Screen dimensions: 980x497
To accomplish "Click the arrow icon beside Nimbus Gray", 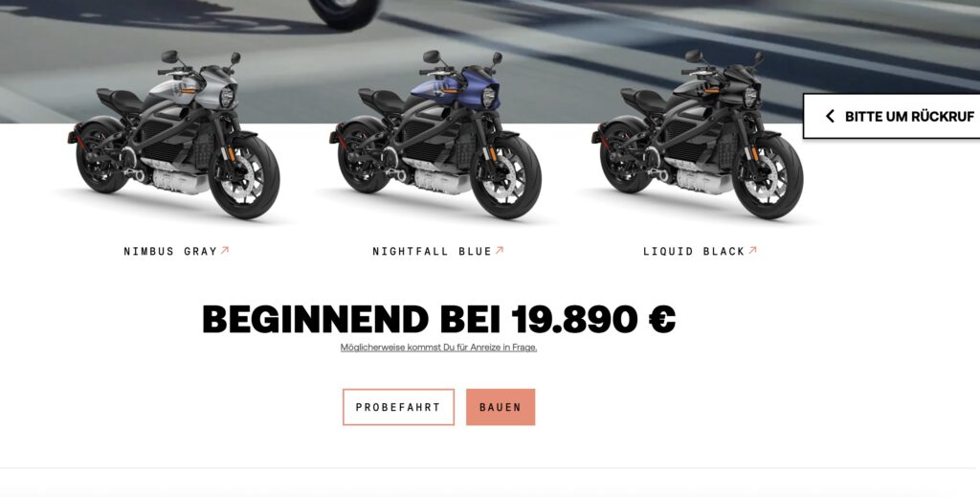I will (x=225, y=250).
